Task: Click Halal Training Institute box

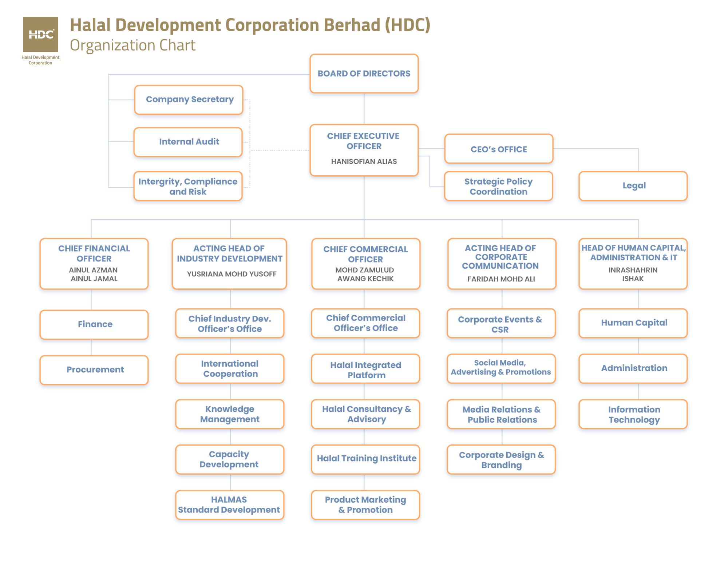Action: tap(365, 460)
